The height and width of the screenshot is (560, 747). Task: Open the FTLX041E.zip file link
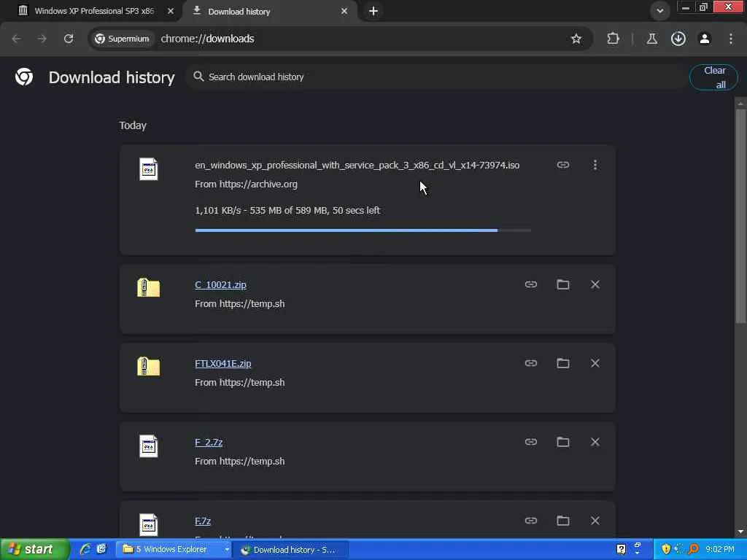pos(223,363)
